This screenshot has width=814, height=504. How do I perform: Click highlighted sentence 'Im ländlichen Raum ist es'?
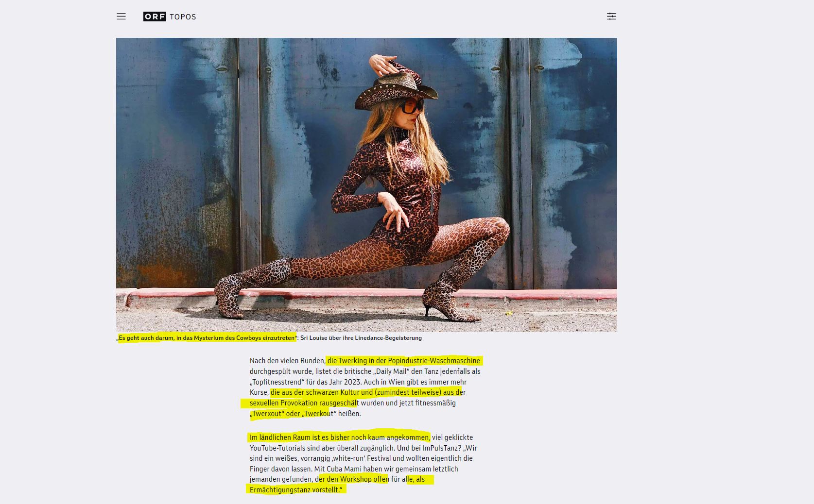290,437
